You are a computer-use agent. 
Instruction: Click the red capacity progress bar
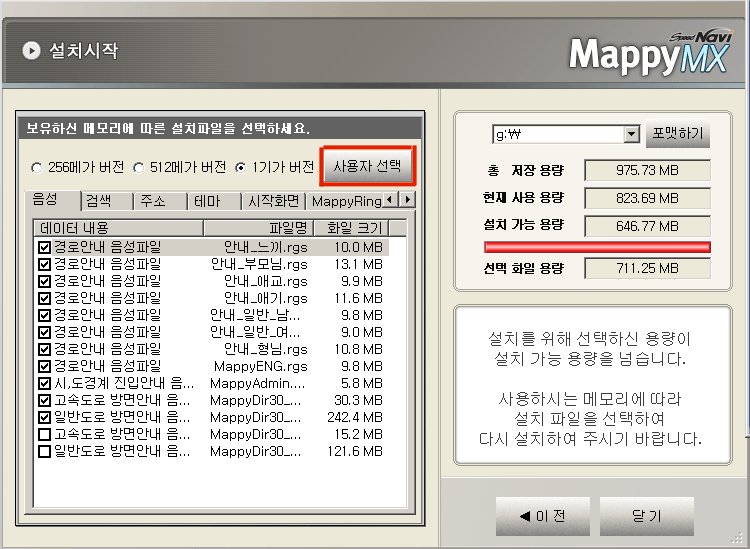click(597, 247)
